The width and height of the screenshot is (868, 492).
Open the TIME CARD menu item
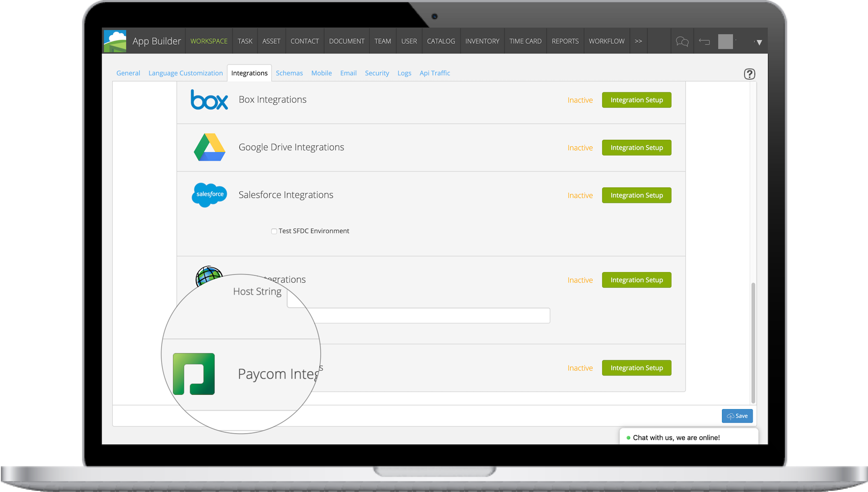point(525,41)
